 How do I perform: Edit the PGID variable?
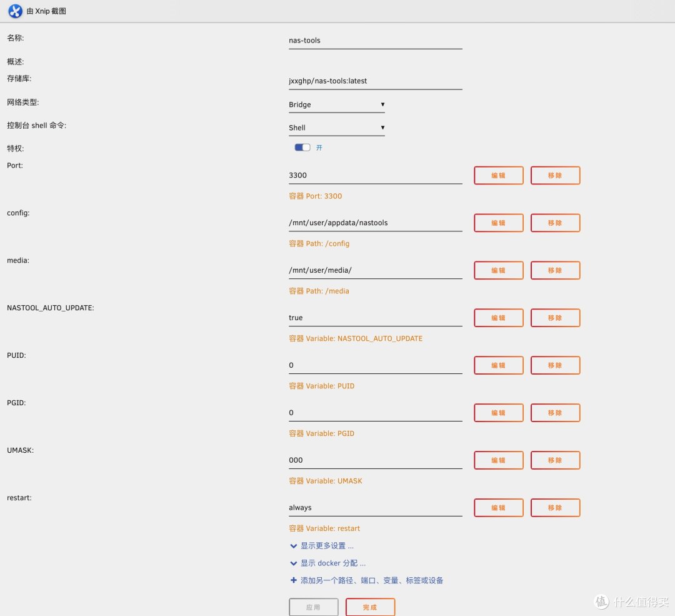point(498,413)
